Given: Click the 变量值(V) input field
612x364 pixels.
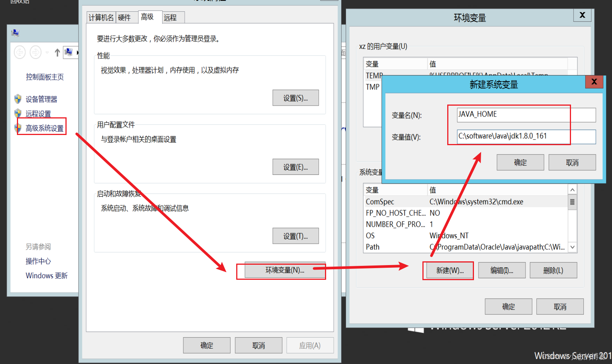Looking at the screenshot, I should click(x=526, y=136).
